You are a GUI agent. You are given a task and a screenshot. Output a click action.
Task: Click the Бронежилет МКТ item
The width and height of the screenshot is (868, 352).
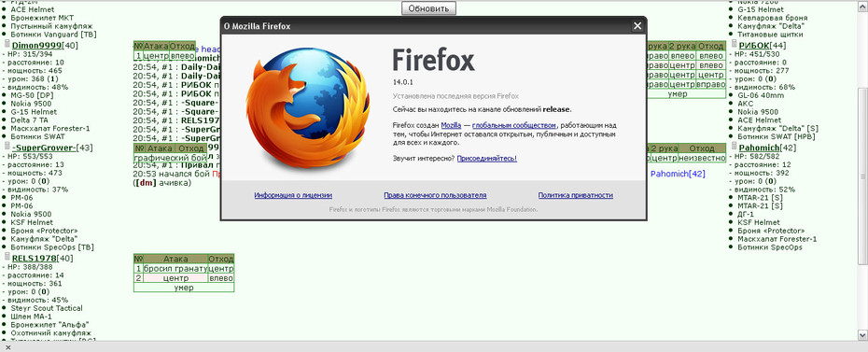42,18
